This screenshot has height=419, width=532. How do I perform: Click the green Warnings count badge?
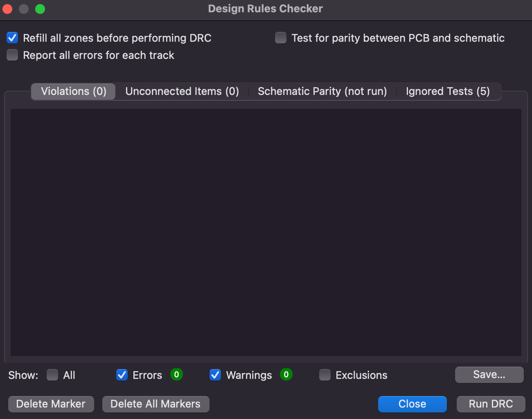286,374
